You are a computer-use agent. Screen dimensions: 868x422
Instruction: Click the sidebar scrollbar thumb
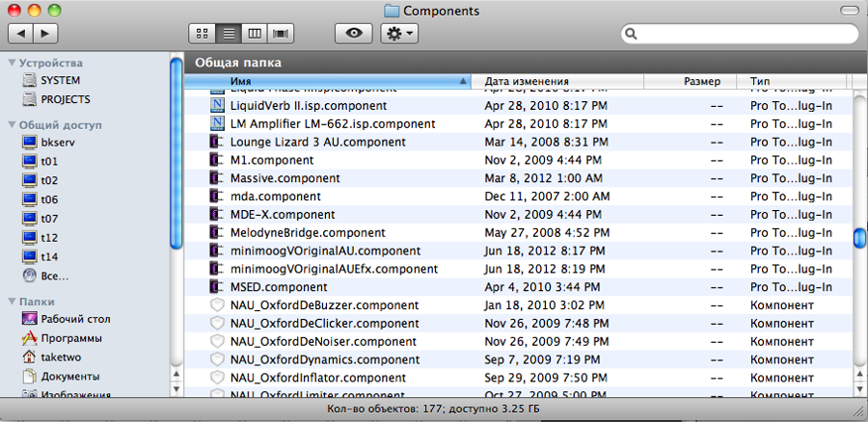[176, 153]
